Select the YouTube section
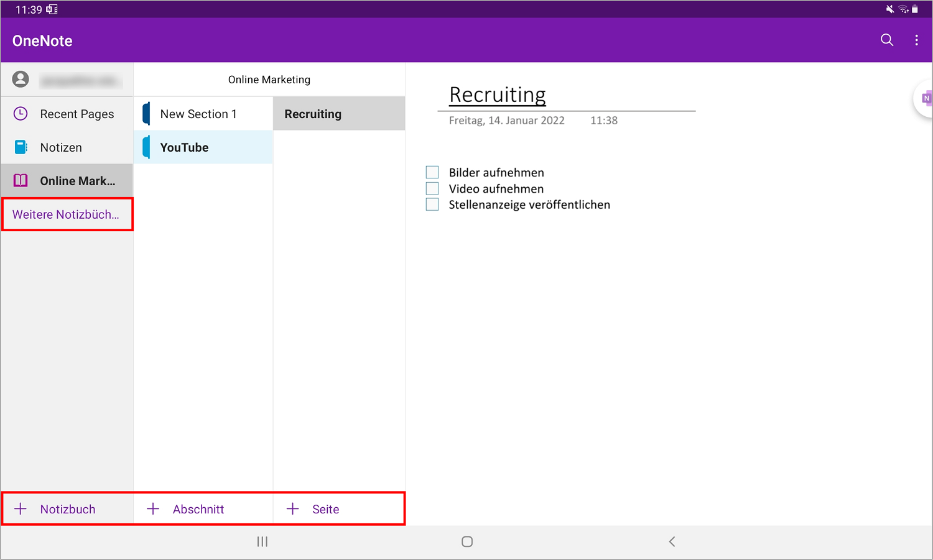 [x=203, y=147]
